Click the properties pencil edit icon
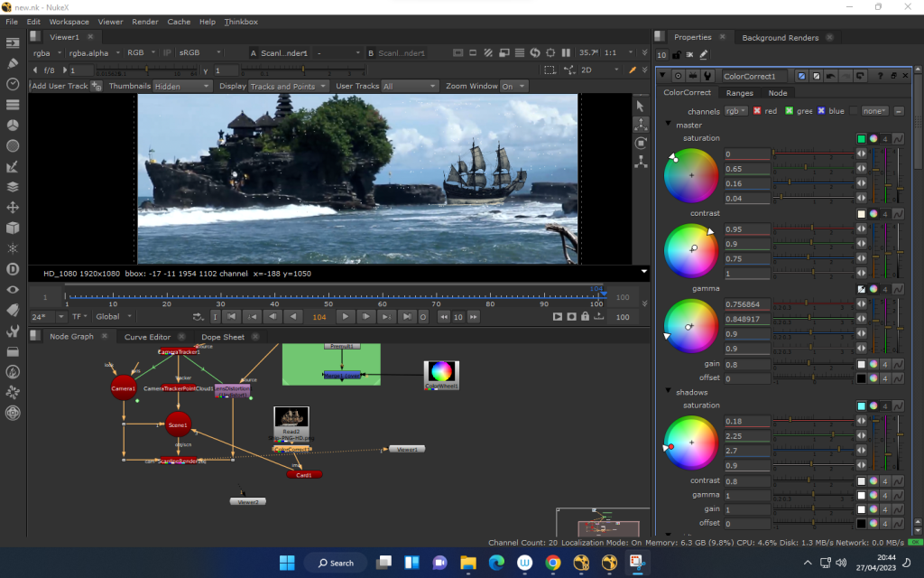 (x=704, y=55)
